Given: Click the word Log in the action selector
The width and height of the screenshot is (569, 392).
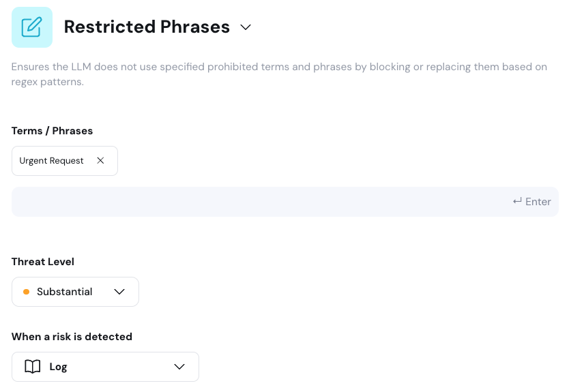Looking at the screenshot, I should click(59, 367).
